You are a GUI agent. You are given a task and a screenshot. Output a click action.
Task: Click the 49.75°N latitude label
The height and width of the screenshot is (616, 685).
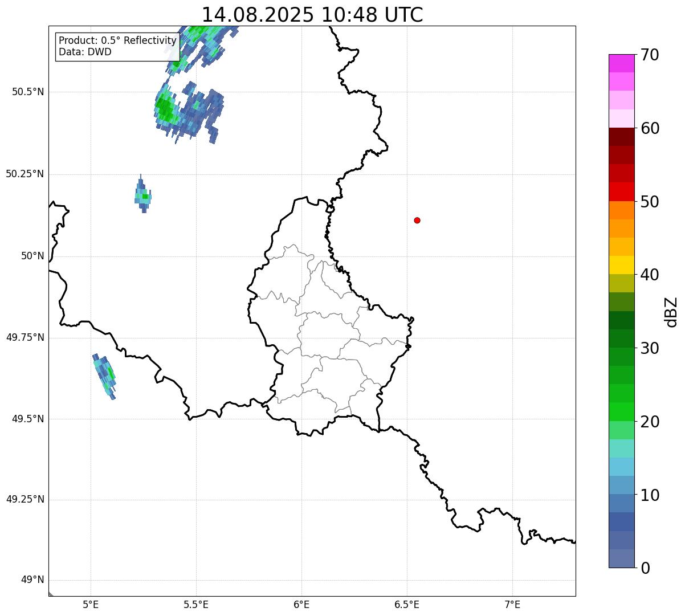(25, 337)
